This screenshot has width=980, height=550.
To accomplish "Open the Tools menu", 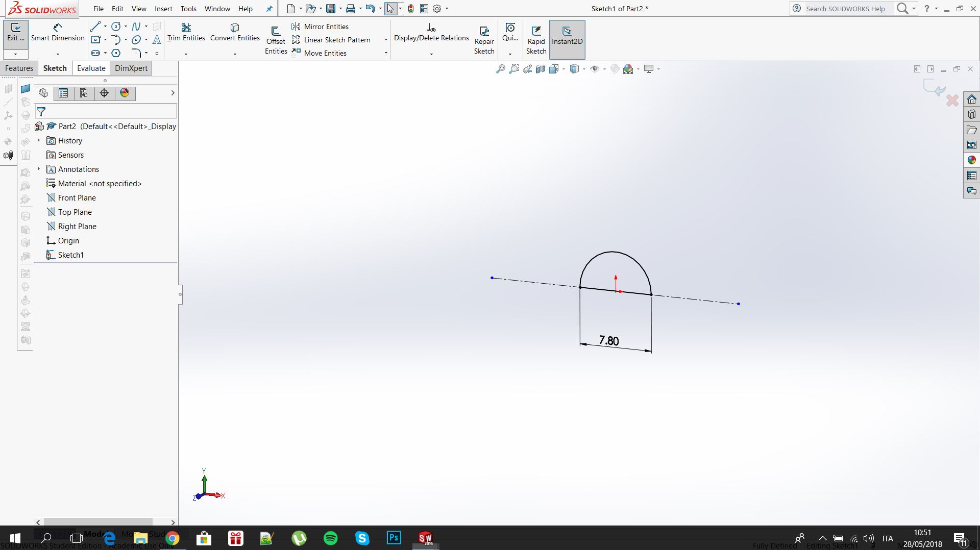I will [x=188, y=9].
